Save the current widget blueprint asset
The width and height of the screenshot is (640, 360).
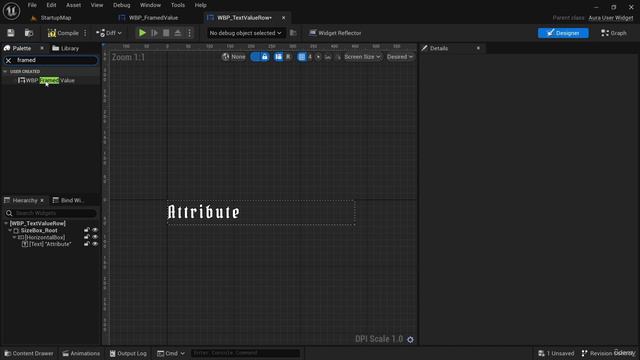[11, 33]
